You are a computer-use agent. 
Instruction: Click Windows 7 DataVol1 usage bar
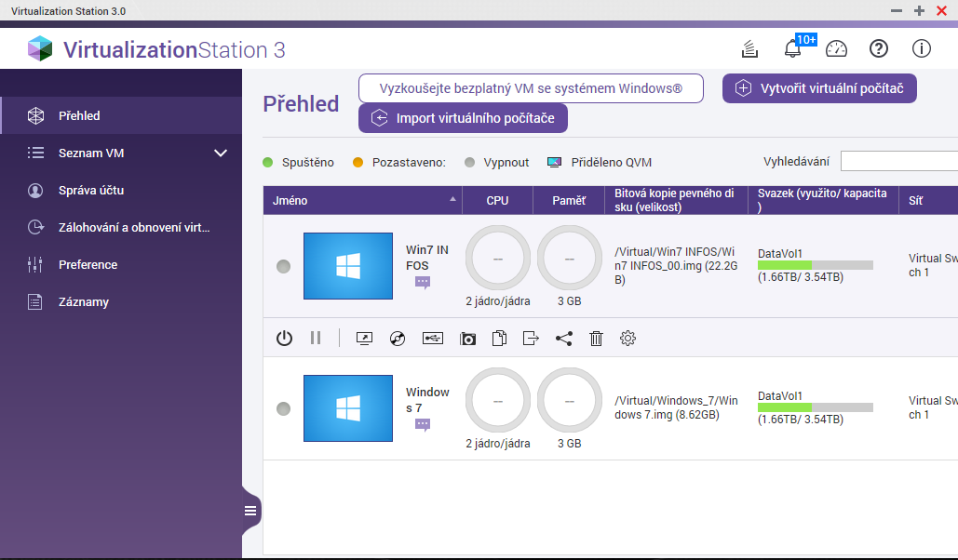815,407
